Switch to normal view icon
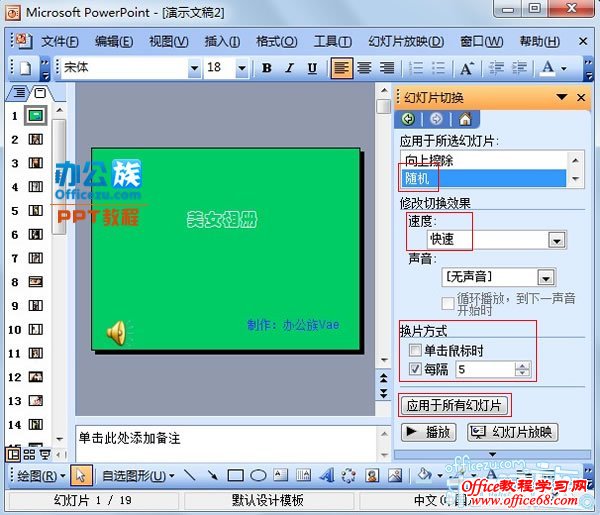Screen dimensions: 600x515 point(13,455)
